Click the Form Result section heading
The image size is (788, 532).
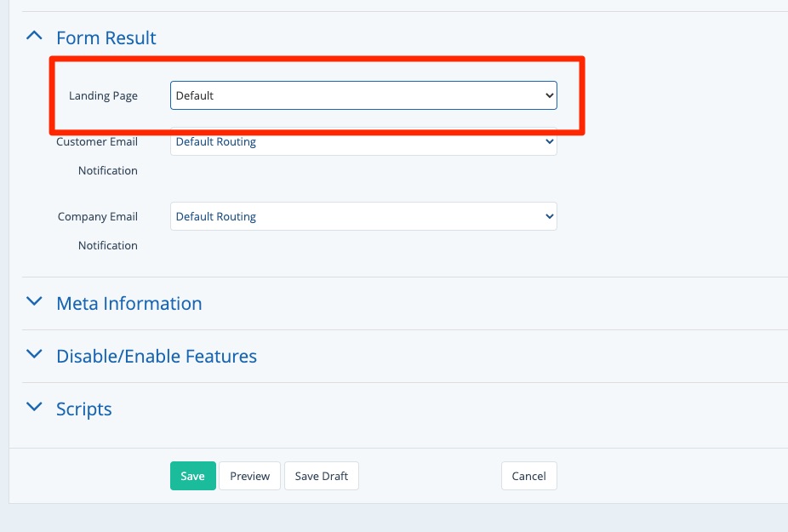[106, 38]
